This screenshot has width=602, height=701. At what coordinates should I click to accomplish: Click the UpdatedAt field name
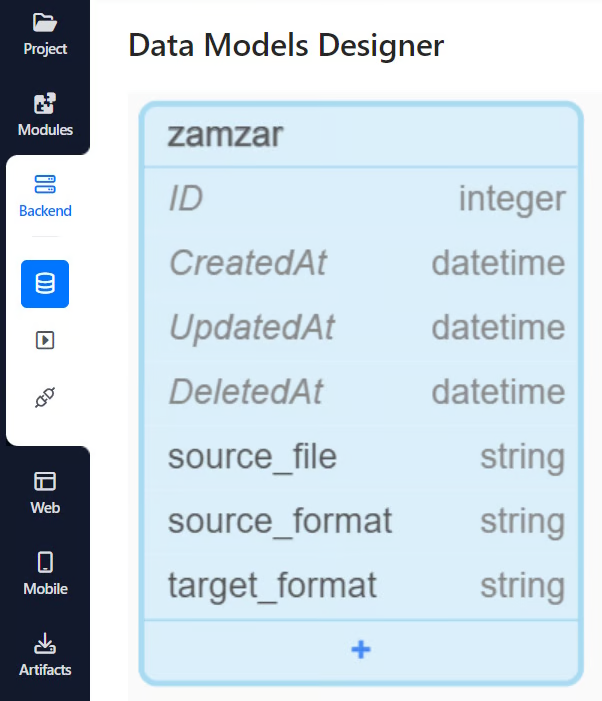click(251, 328)
